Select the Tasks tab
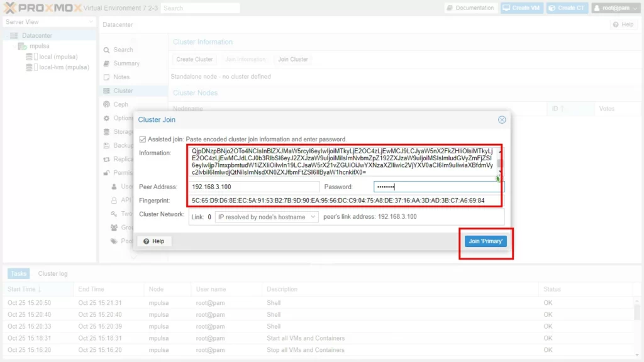This screenshot has height=362, width=644. 18,274
